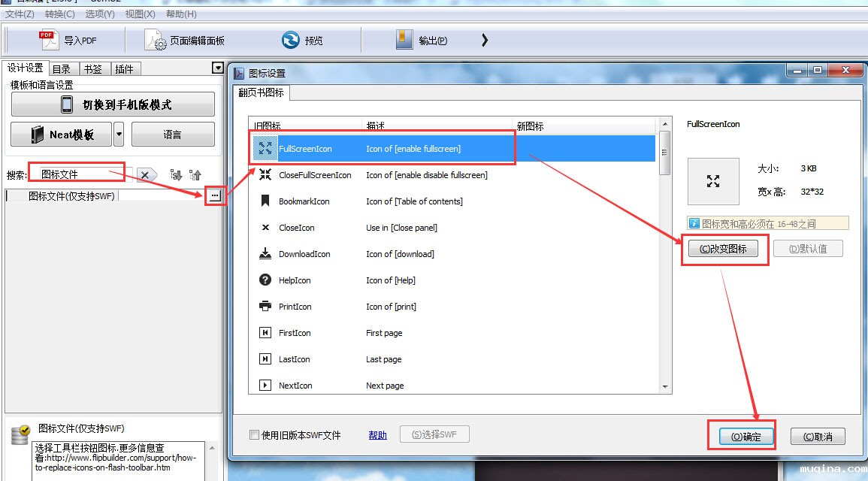Open the 帮助 help link
The height and width of the screenshot is (481, 868).
pyautogui.click(x=378, y=435)
